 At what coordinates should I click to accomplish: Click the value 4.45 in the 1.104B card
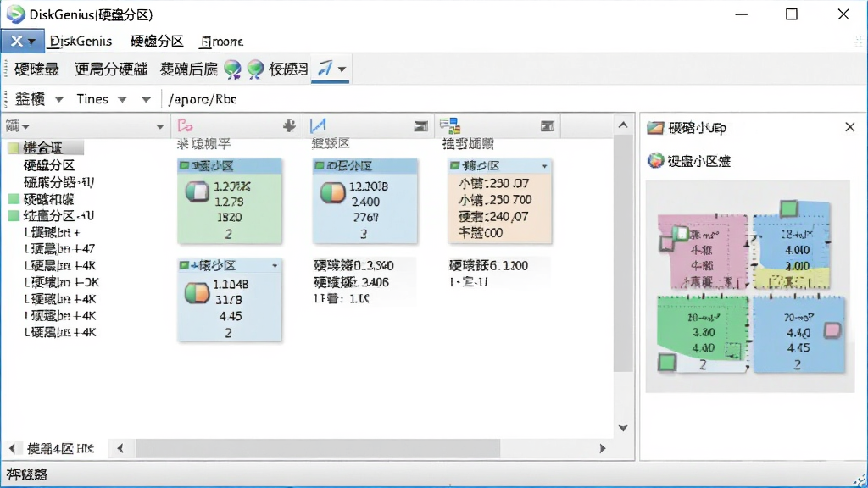(x=231, y=317)
